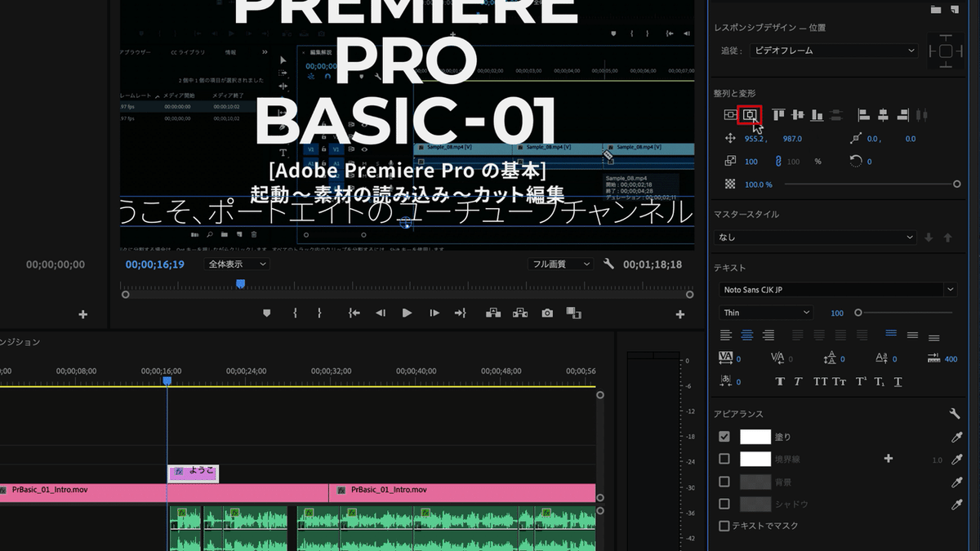Screen dimensions: 980x551
Task: Toggle Faux Italic text style
Action: (x=798, y=381)
